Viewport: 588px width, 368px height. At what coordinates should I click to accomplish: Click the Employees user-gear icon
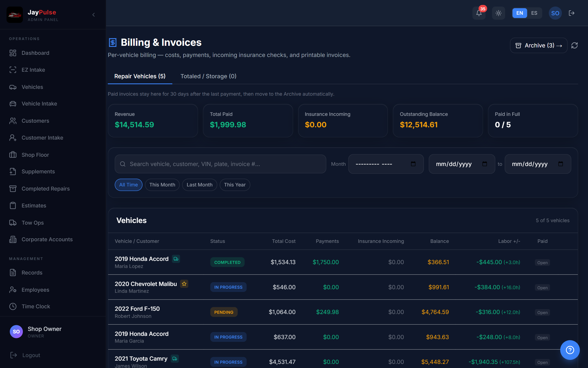[13, 290]
